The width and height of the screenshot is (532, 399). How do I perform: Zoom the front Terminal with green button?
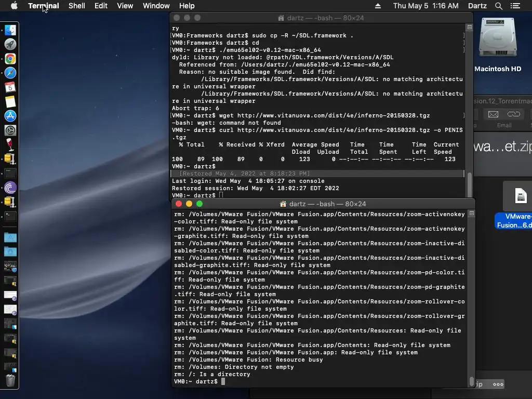tap(199, 204)
